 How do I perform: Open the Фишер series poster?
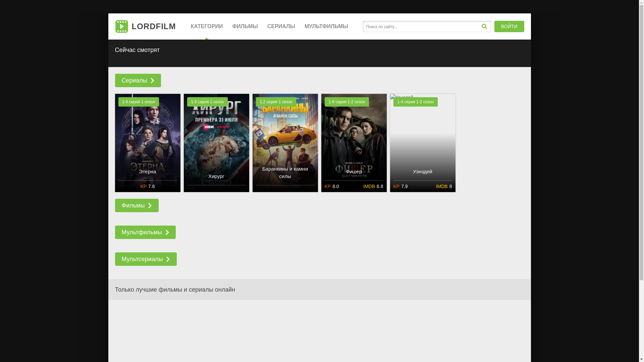coord(354,143)
